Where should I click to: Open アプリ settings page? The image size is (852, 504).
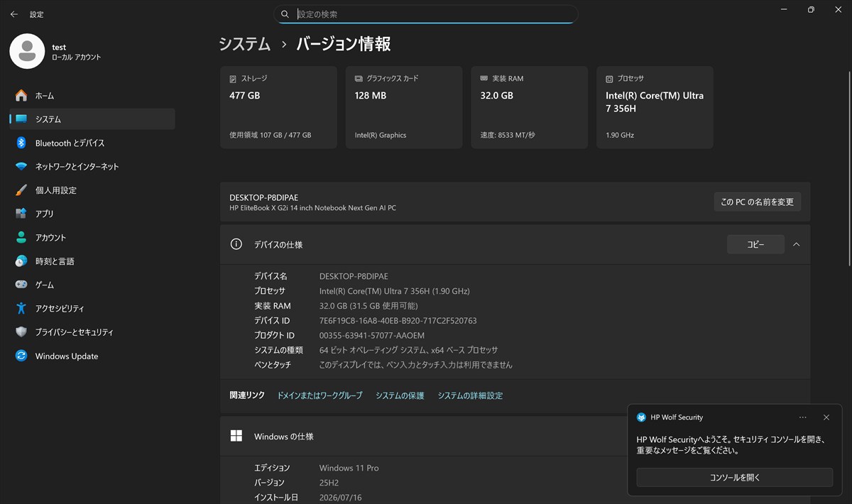[92, 214]
